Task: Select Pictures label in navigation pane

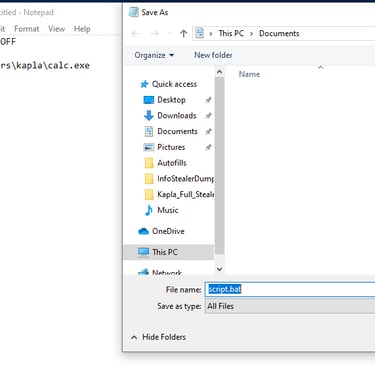Action: click(x=171, y=147)
